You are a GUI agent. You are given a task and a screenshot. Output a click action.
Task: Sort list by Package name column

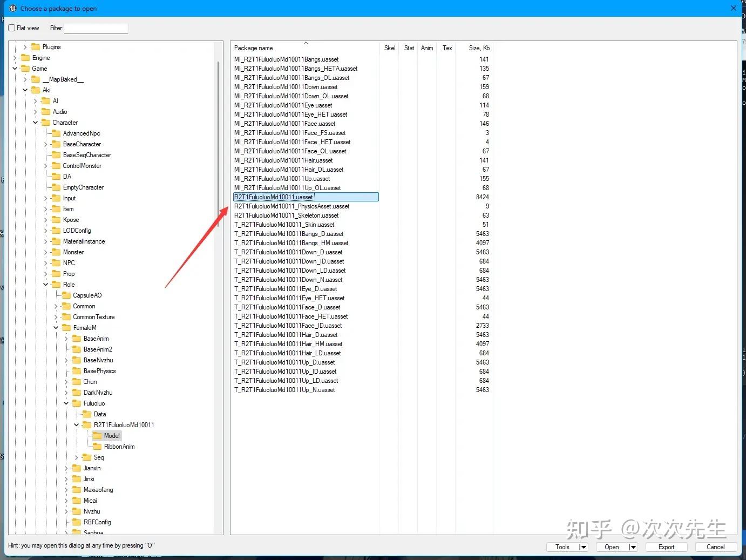[254, 48]
